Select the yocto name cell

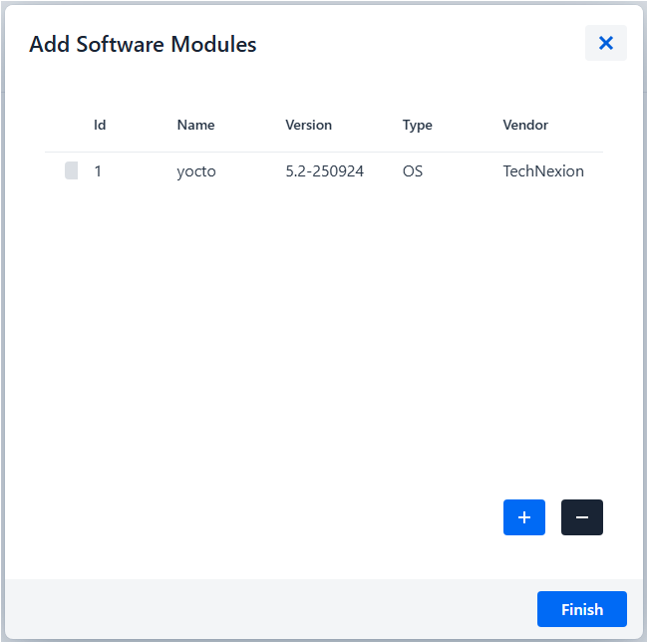[196, 171]
